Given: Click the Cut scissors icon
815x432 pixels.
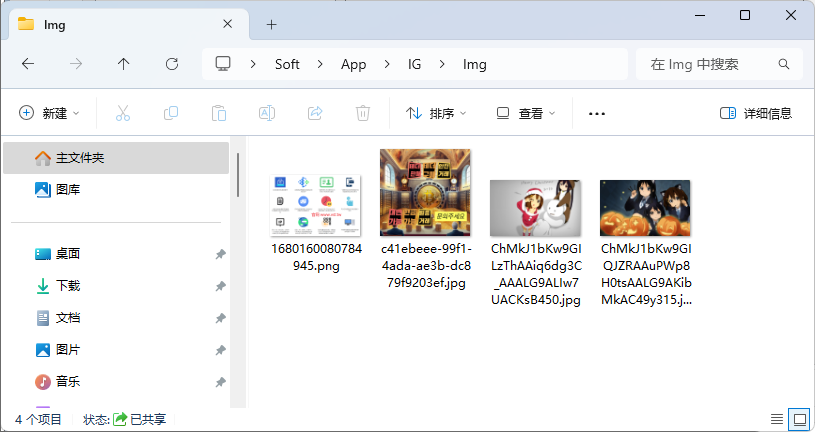Looking at the screenshot, I should pos(123,113).
